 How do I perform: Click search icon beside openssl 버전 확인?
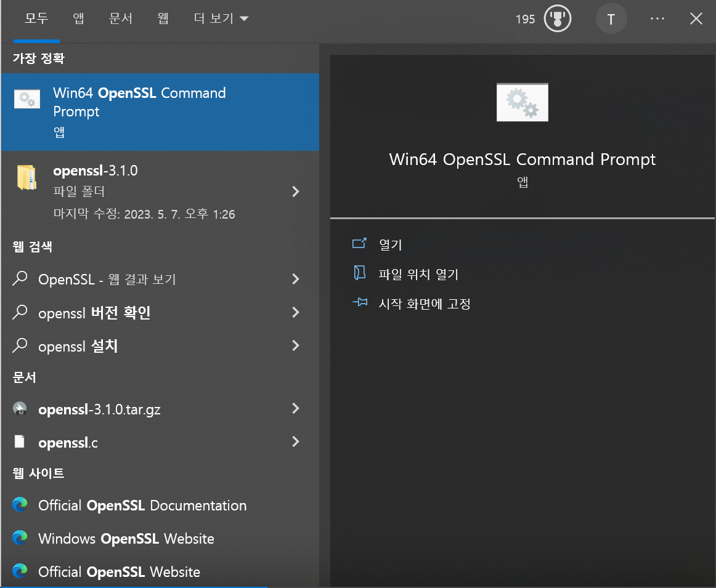(x=20, y=312)
